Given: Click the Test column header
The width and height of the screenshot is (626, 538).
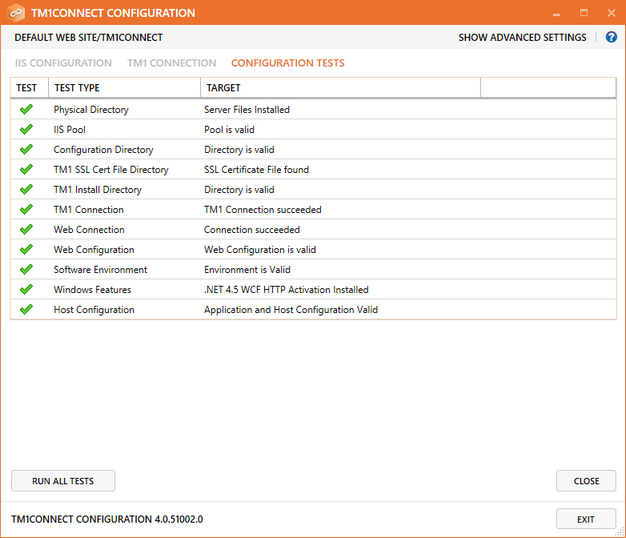Looking at the screenshot, I should coord(29,88).
